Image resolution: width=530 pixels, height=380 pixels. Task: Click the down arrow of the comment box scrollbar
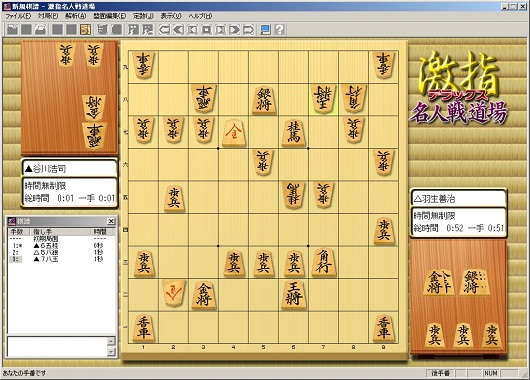coord(111,352)
